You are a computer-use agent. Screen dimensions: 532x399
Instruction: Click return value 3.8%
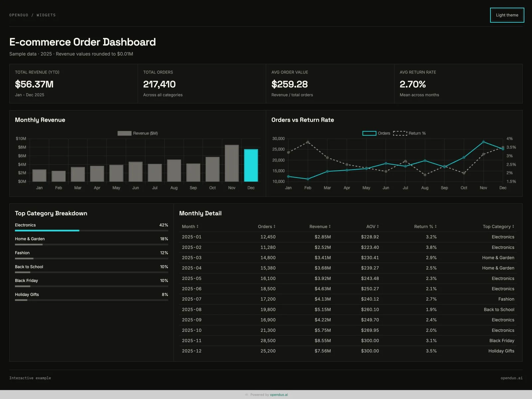click(x=431, y=247)
